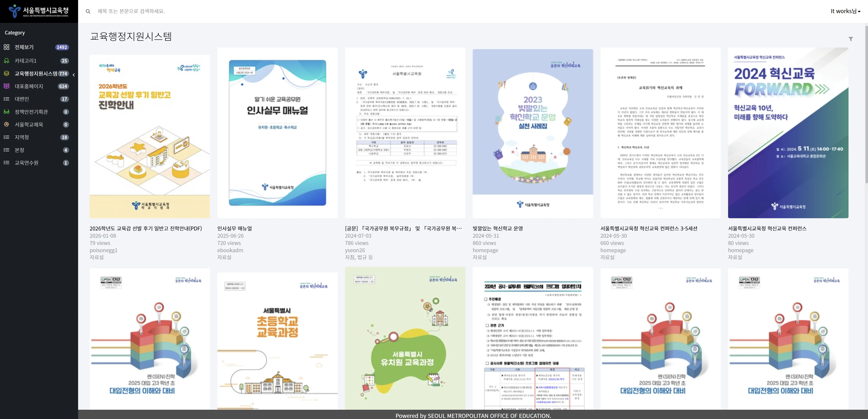868x419 pixels.
Task: Open the 유치원 교육과정 cover thumbnail
Action: tap(405, 338)
